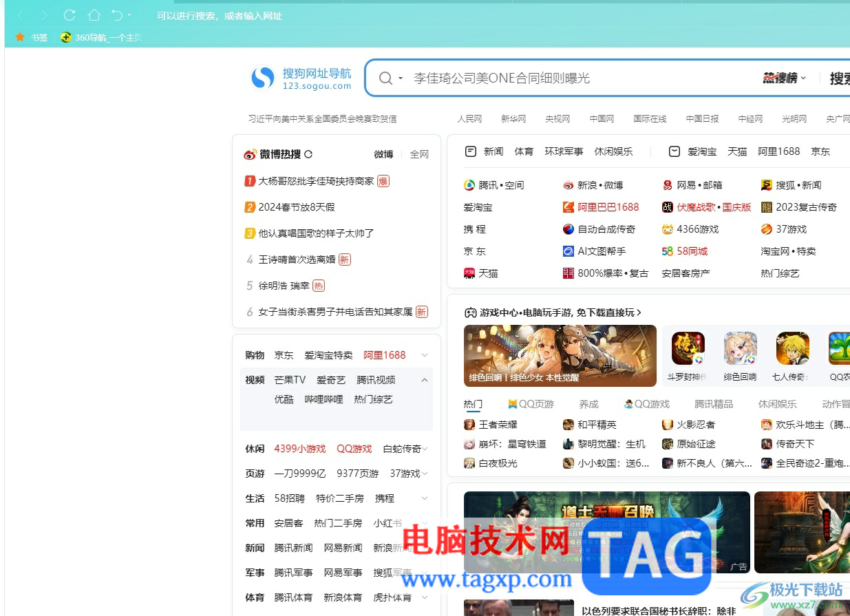
Task: Open the 阿里巴巴1688 site icon
Action: (x=569, y=207)
